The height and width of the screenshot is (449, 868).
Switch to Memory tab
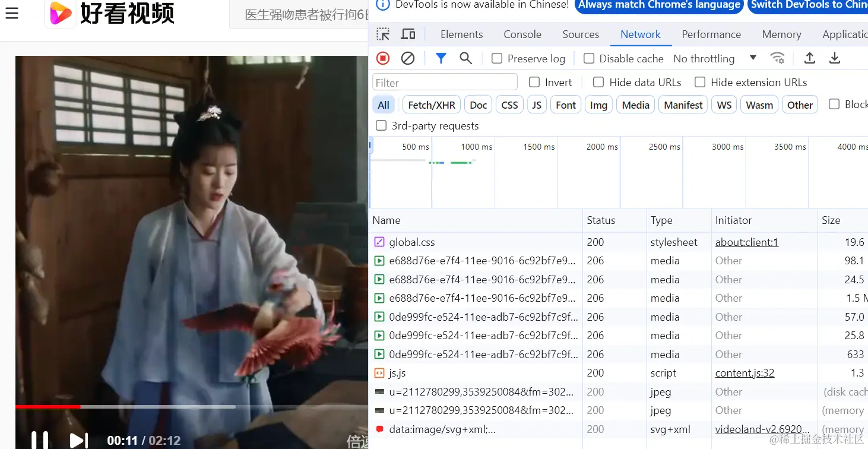coord(781,34)
